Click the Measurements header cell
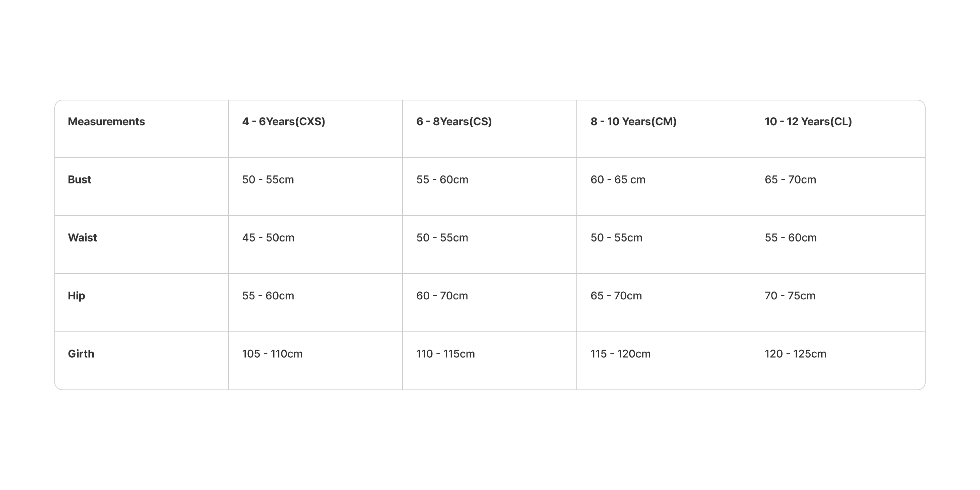The height and width of the screenshot is (490, 980). 106,122
